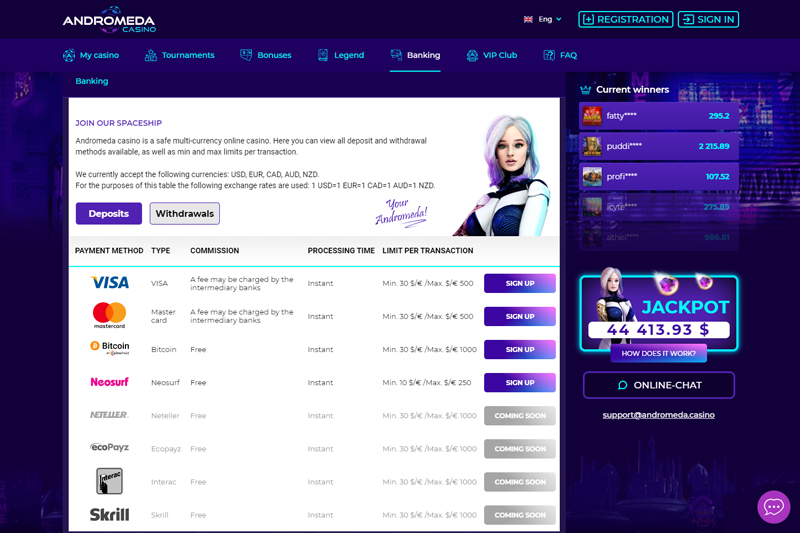The height and width of the screenshot is (533, 800).
Task: Open the ONLINE-CHAT button
Action: point(659,385)
